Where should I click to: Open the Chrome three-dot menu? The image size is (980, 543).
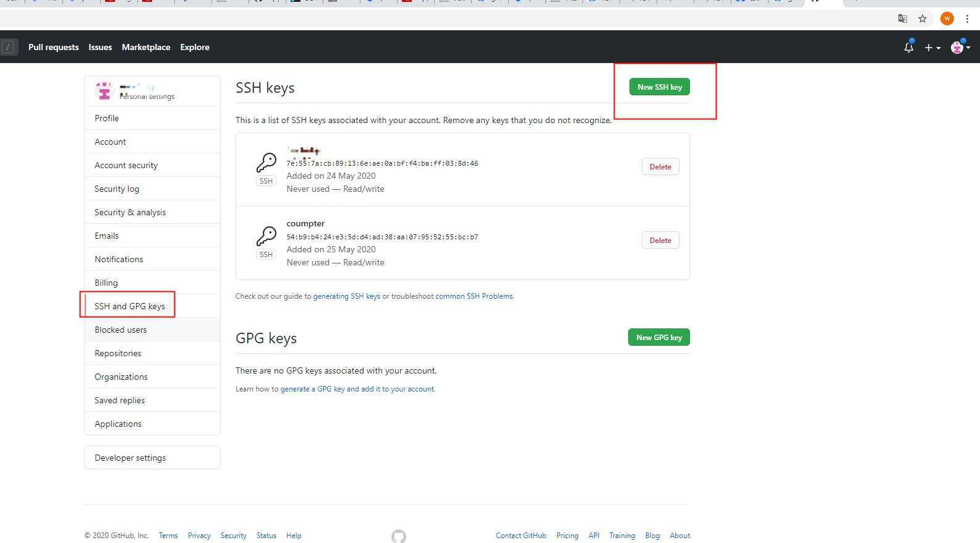967,19
